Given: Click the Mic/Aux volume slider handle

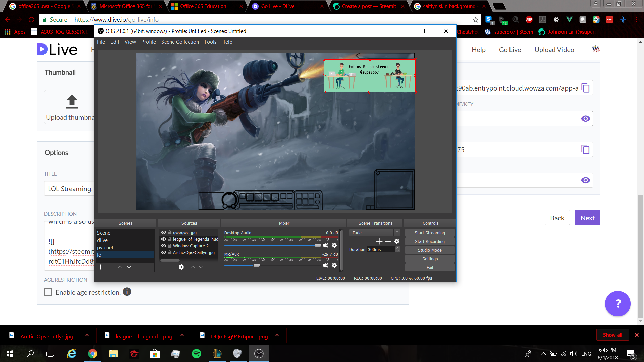Looking at the screenshot, I should click(257, 265).
